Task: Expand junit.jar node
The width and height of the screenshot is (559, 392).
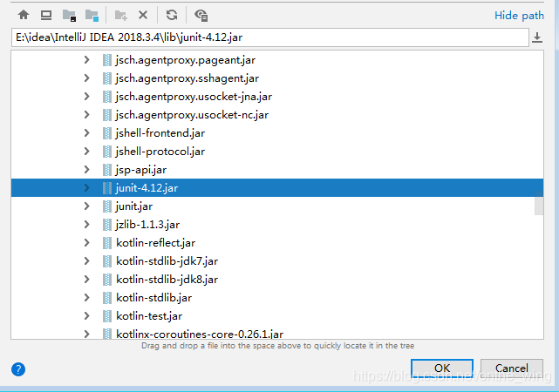Action: pyautogui.click(x=86, y=206)
